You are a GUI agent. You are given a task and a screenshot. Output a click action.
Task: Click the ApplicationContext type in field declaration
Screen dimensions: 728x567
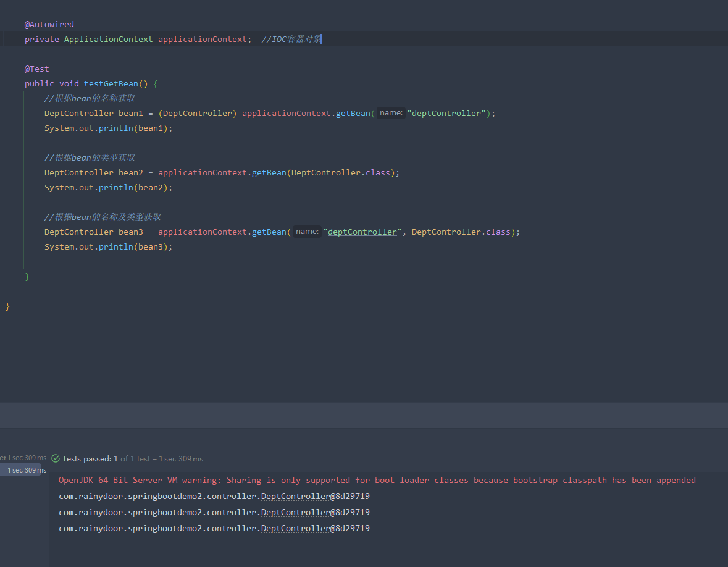coord(108,39)
